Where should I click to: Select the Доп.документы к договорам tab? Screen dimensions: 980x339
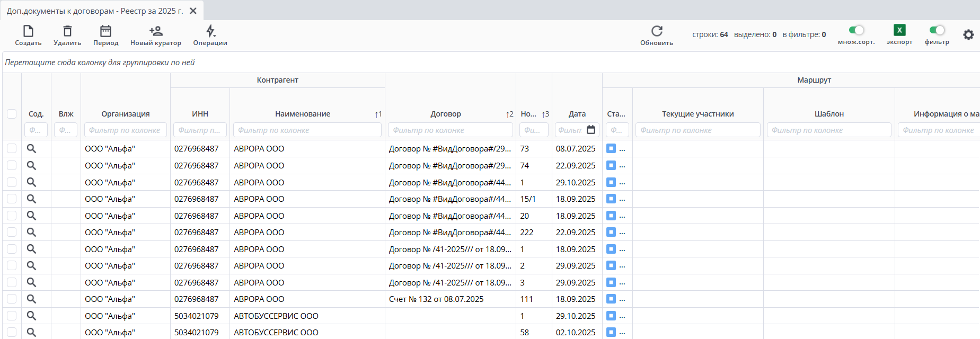(x=94, y=11)
